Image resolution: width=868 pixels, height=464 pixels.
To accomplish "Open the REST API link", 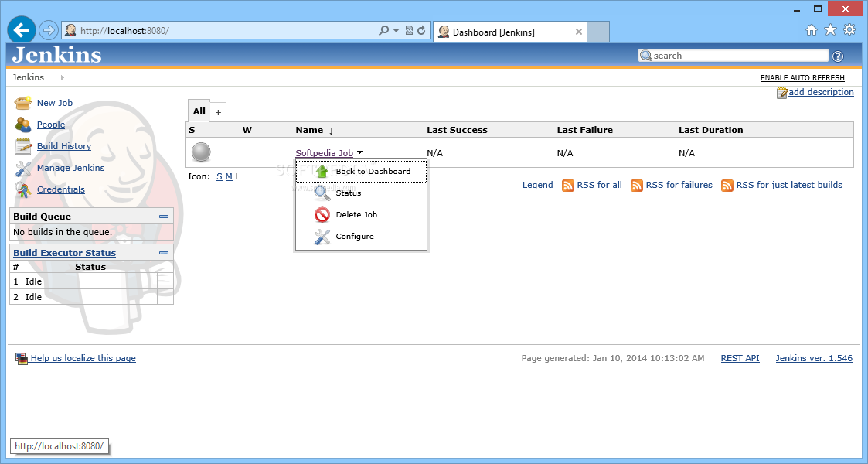I will (740, 358).
